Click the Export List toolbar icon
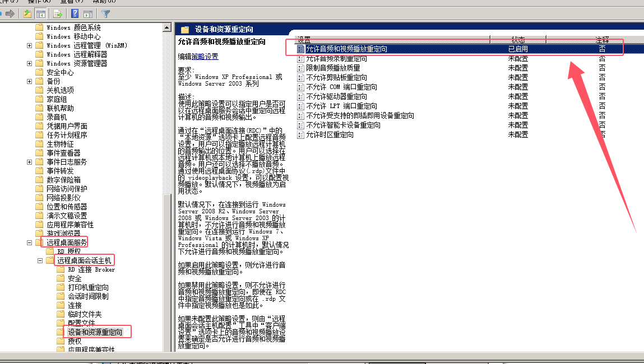 tap(57, 13)
